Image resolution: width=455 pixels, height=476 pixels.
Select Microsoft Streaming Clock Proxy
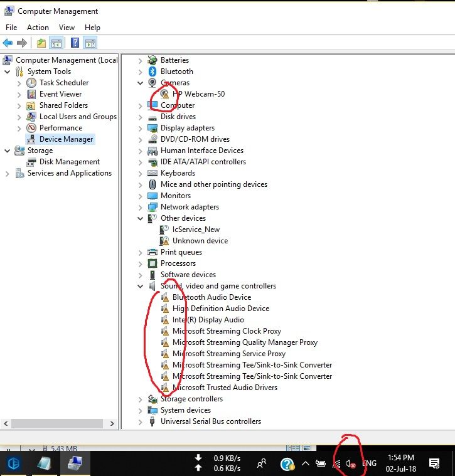click(227, 331)
